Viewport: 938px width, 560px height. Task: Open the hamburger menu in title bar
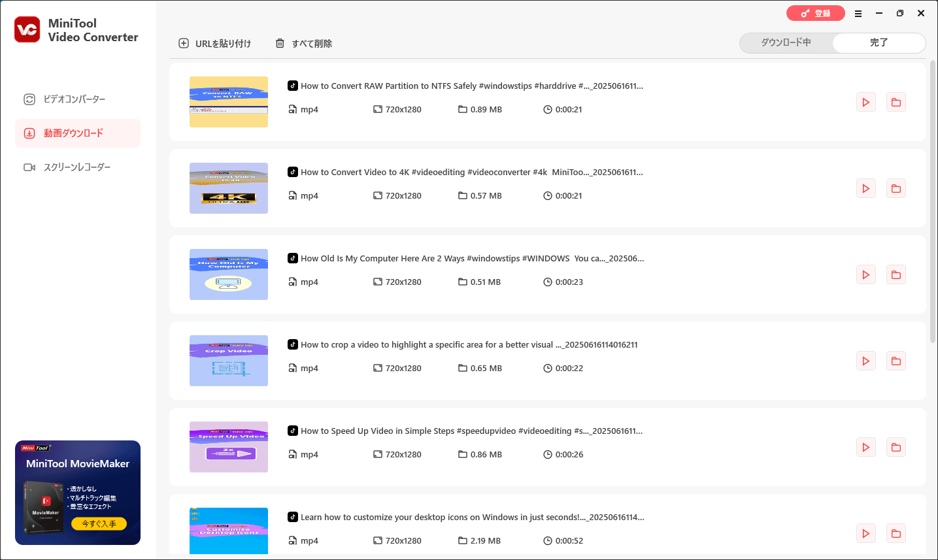click(858, 14)
